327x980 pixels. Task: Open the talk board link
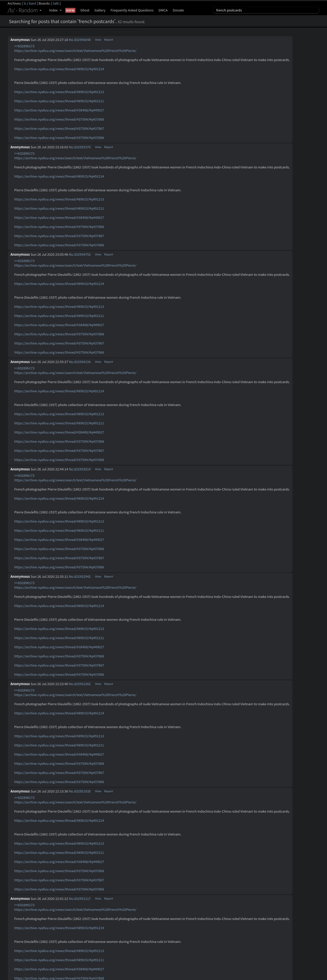click(56, 3)
